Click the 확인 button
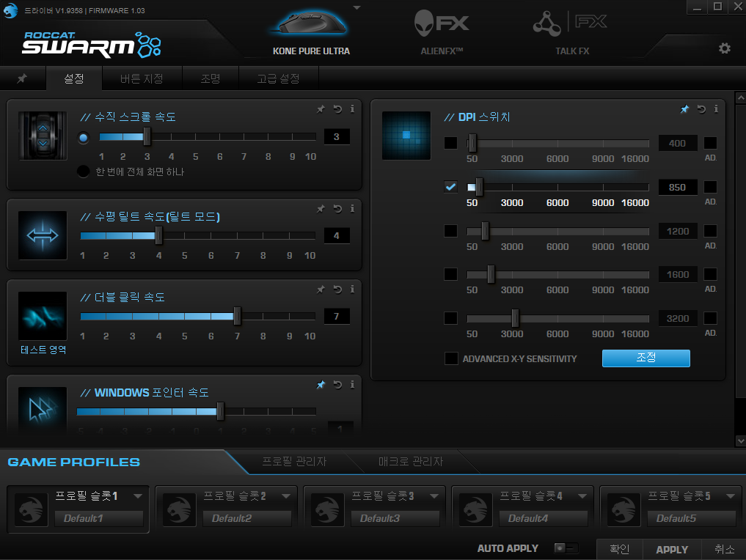 click(619, 549)
